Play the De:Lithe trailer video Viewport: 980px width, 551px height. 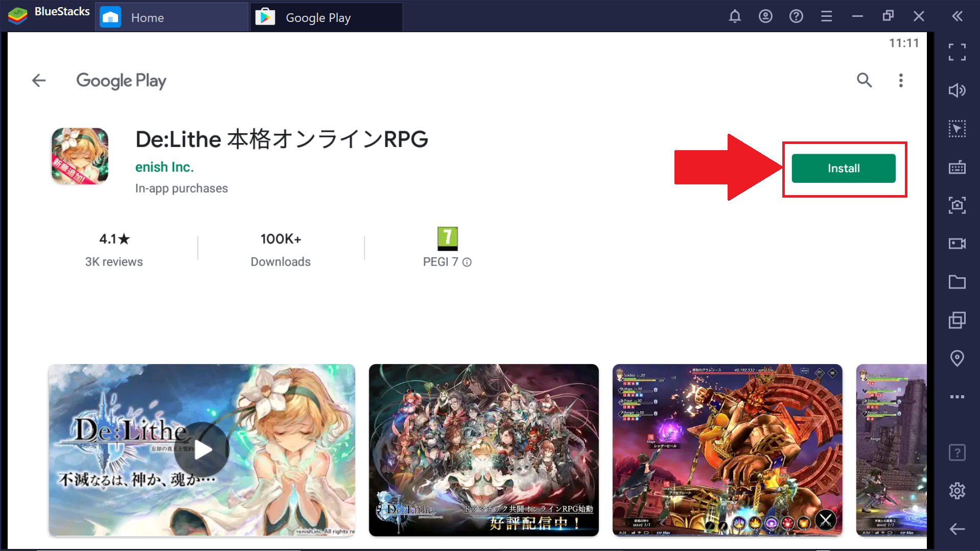202,450
